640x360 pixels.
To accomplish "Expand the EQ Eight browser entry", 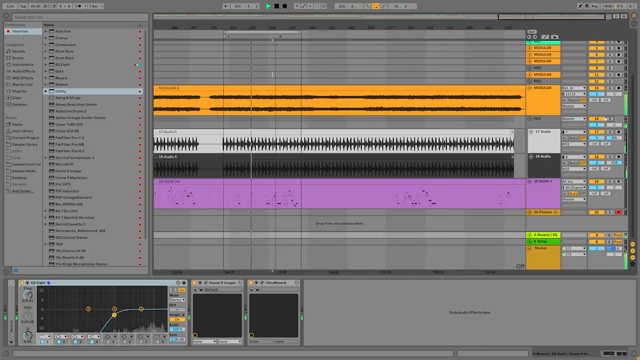I will [x=46, y=64].
